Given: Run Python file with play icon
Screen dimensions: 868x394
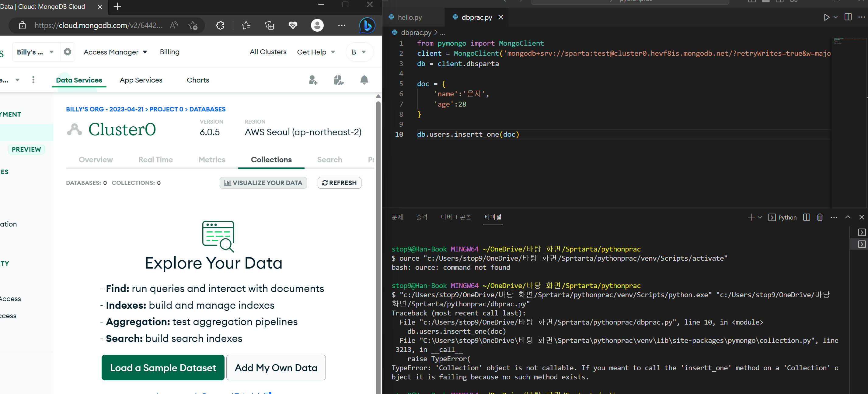Looking at the screenshot, I should [x=826, y=17].
